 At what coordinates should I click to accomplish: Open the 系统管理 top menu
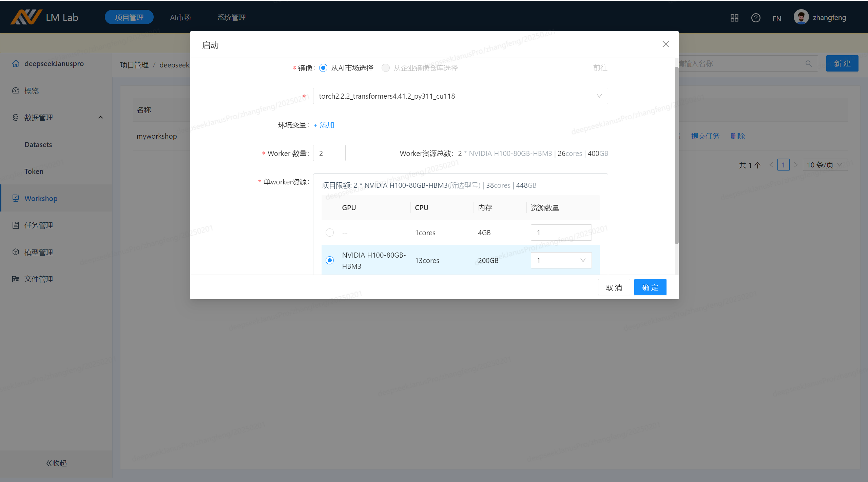pyautogui.click(x=231, y=17)
